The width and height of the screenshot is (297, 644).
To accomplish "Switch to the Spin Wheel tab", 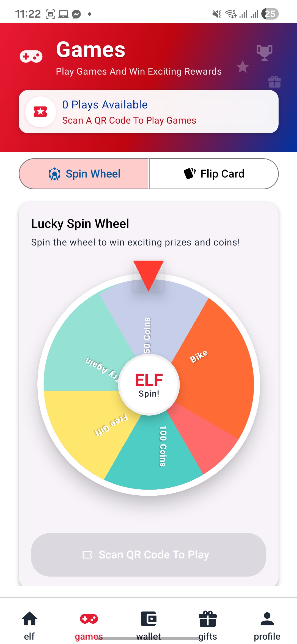I will [84, 174].
